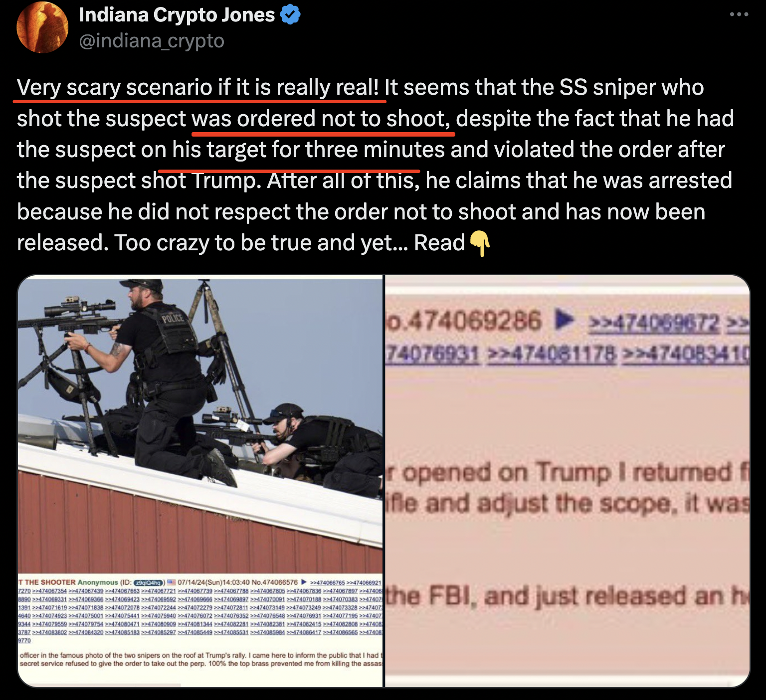Open the >>474081178 reply link
The image size is (766, 700).
point(552,354)
